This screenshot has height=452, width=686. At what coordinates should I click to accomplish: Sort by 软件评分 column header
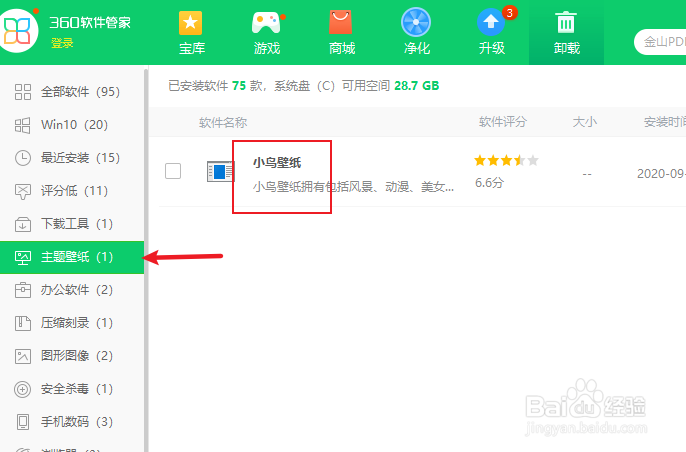pos(503,122)
